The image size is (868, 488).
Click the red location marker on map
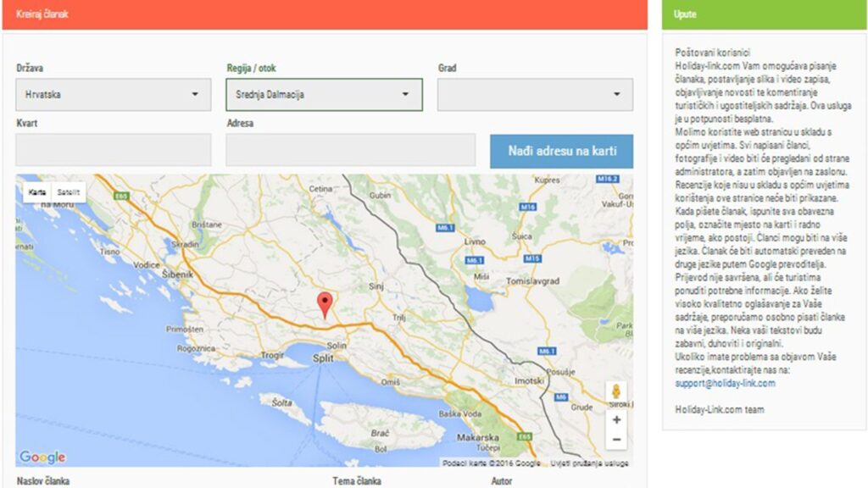coord(324,304)
